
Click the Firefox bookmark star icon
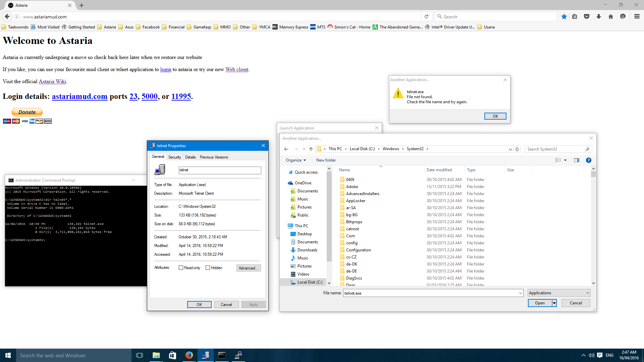(564, 17)
